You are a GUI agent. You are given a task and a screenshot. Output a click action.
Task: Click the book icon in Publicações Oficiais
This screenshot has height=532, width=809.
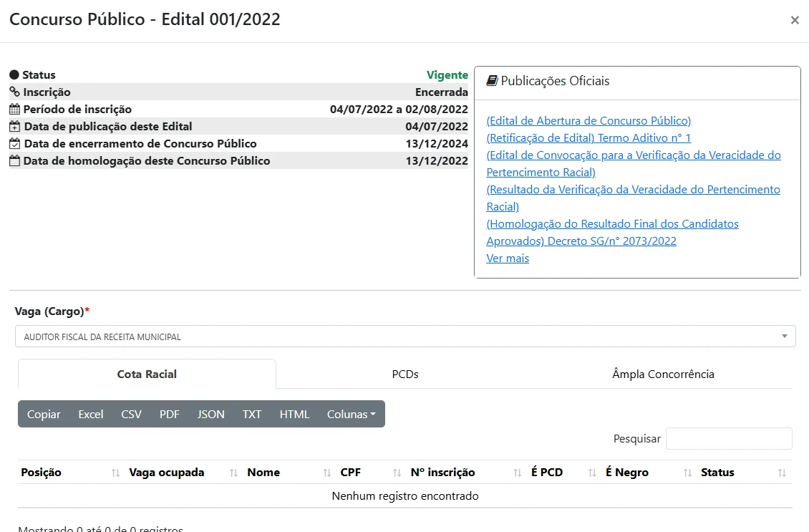[493, 80]
